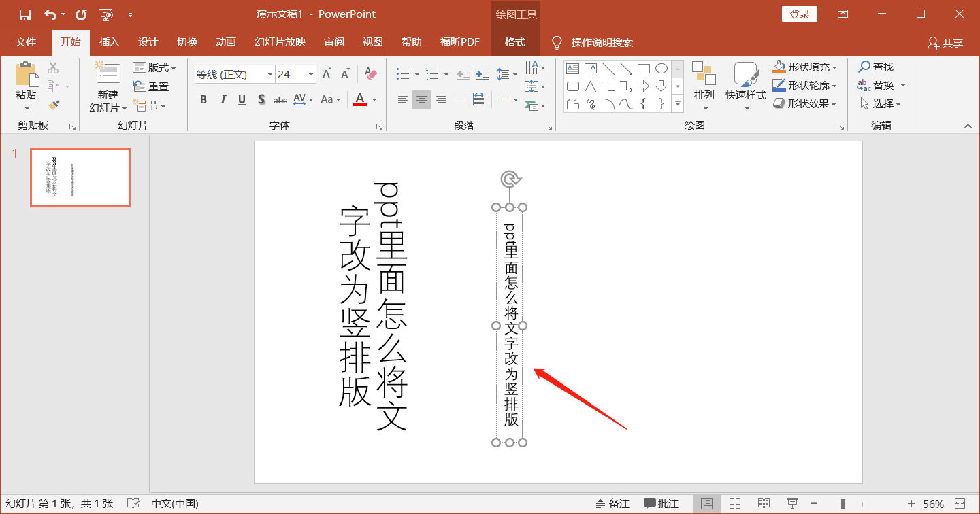Select the rectangle shape in gallery
The image size is (980, 514).
coord(644,69)
